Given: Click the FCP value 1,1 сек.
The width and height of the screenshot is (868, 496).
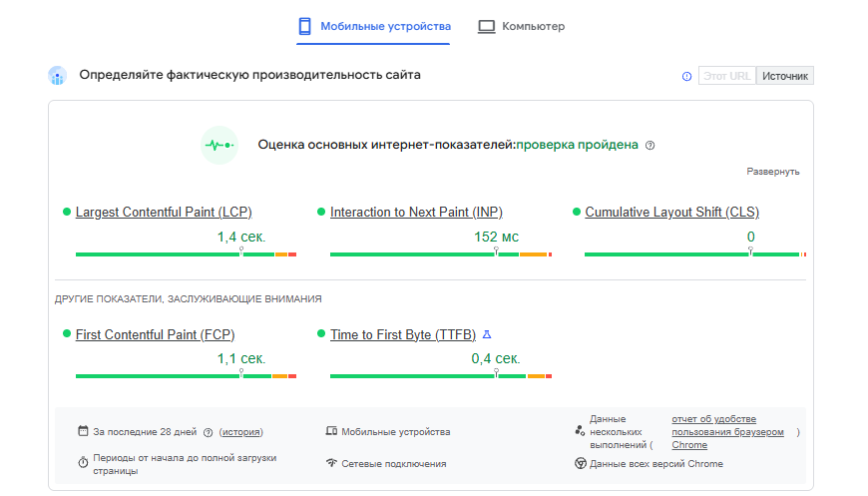Looking at the screenshot, I should pyautogui.click(x=241, y=358).
